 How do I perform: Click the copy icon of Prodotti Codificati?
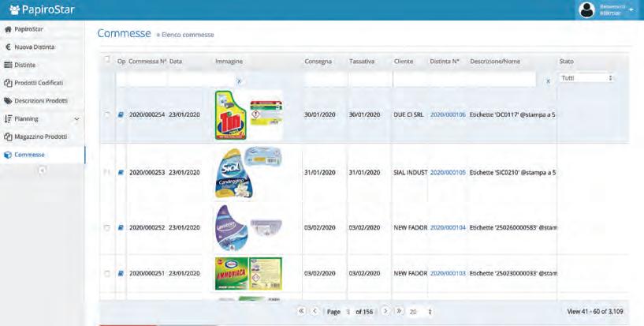tap(8, 83)
